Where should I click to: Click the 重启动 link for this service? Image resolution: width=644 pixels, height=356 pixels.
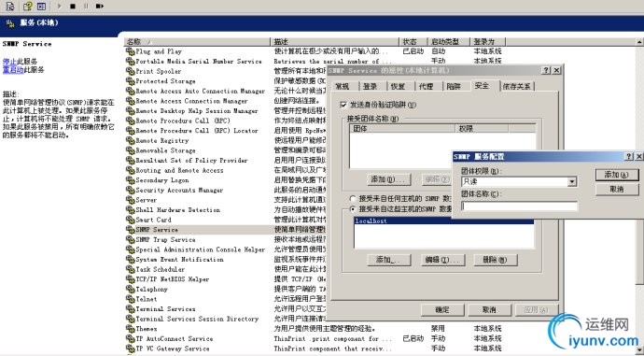(13, 69)
